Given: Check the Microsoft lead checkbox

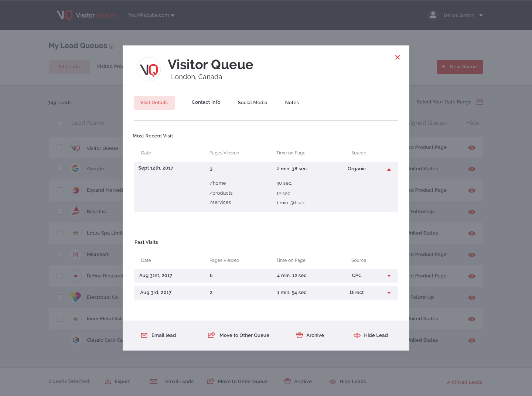Looking at the screenshot, I should click(x=59, y=255).
